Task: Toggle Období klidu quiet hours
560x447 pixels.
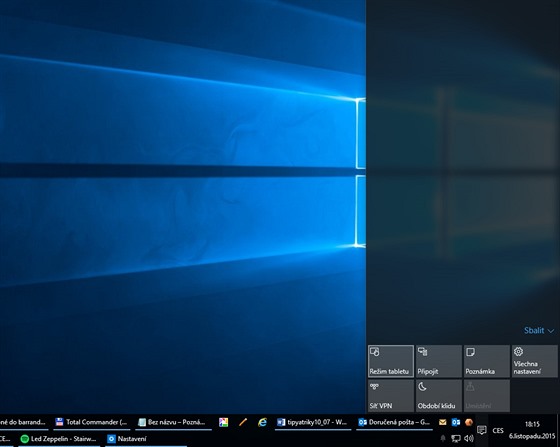Action: click(439, 396)
